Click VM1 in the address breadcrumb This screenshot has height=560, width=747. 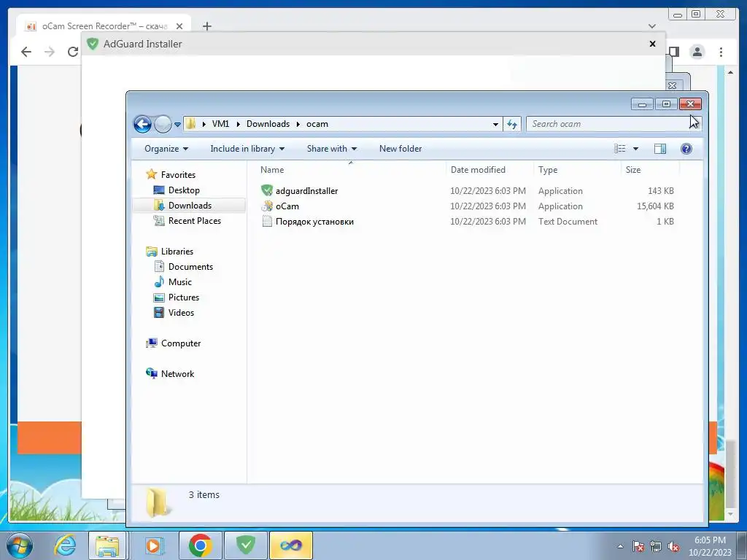[220, 124]
